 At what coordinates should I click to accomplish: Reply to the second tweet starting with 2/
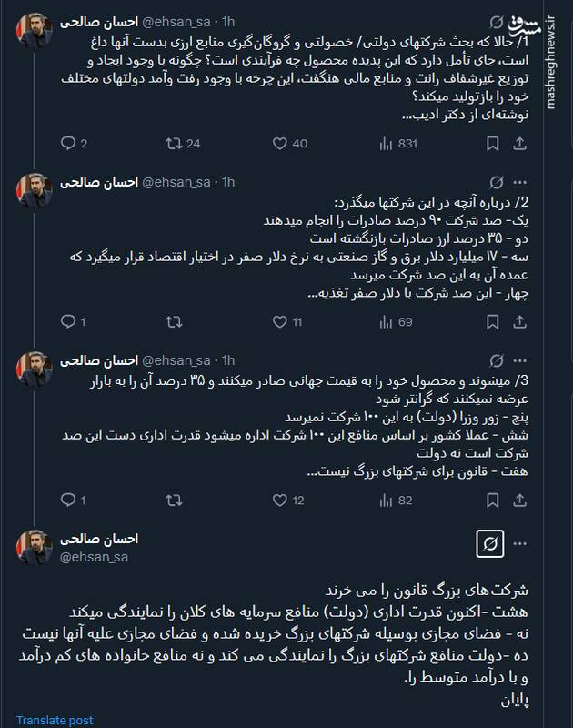pyautogui.click(x=67, y=321)
